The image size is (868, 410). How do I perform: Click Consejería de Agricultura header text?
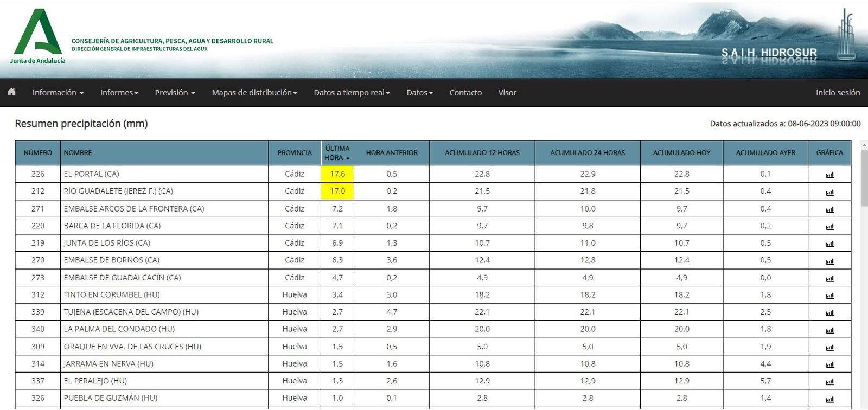pos(173,41)
